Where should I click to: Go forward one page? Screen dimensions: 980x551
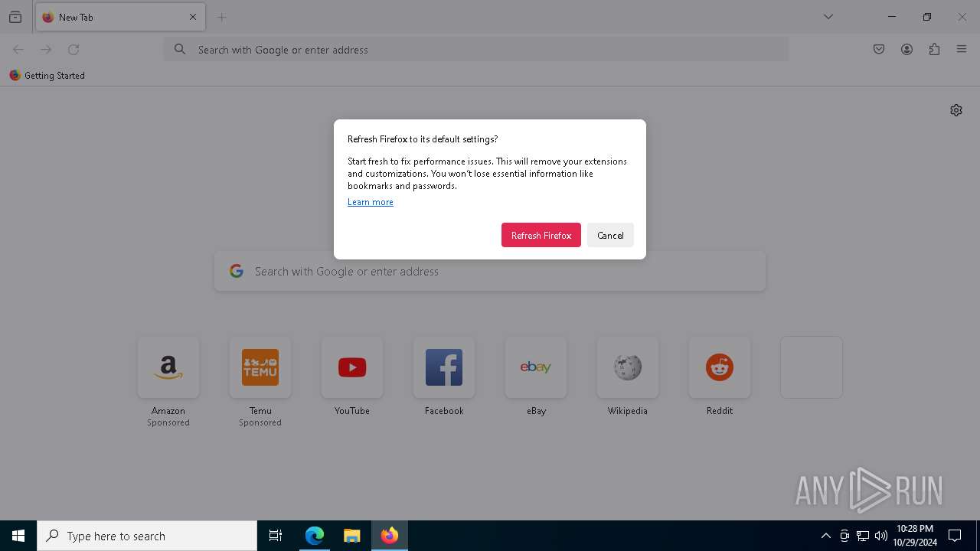[x=46, y=50]
